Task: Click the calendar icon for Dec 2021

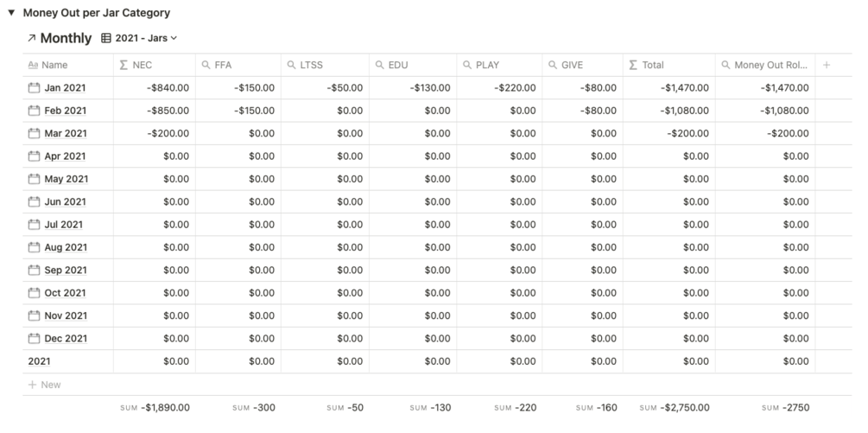Action: click(x=35, y=338)
